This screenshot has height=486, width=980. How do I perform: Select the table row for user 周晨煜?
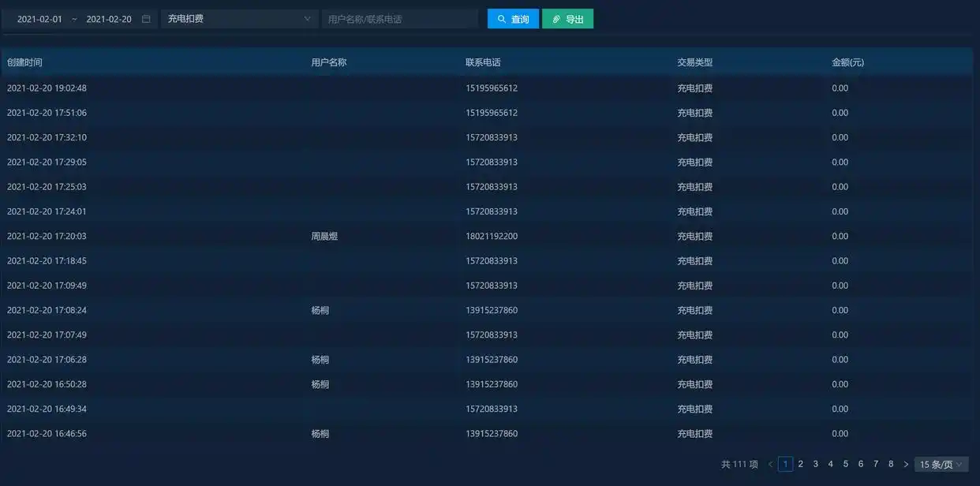[x=489, y=234]
